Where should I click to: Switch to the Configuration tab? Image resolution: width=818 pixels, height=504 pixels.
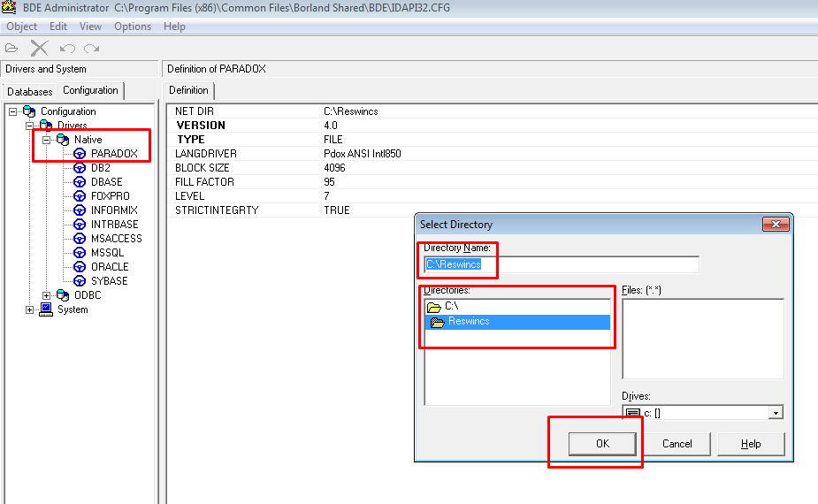tap(90, 90)
